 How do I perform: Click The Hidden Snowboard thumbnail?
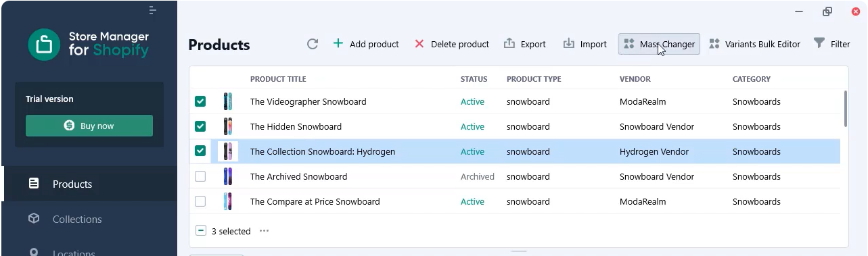tap(228, 126)
